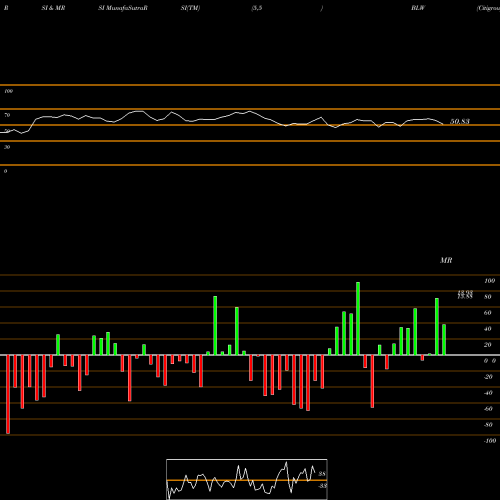Click the 40 label on bar chart axis

click(x=488, y=329)
